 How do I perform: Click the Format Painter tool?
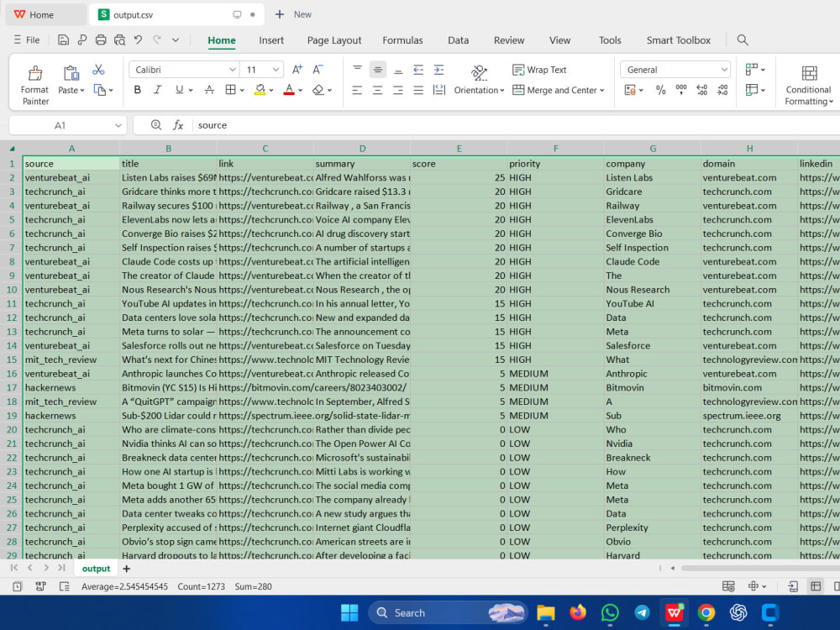coord(35,85)
